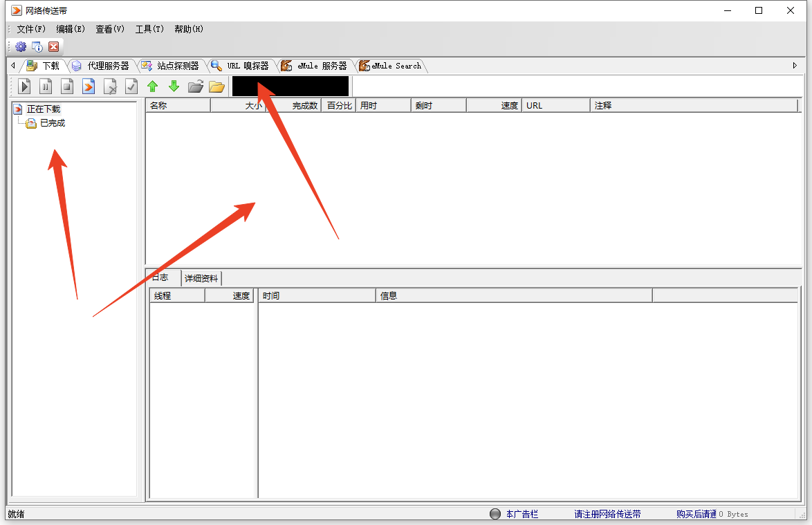
Task: Open settings with the blue gear icon
Action: click(21, 47)
